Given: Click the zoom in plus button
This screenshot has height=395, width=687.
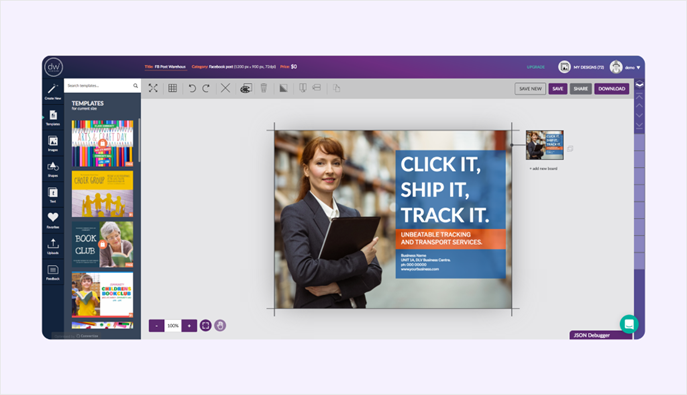Looking at the screenshot, I should coord(189,325).
